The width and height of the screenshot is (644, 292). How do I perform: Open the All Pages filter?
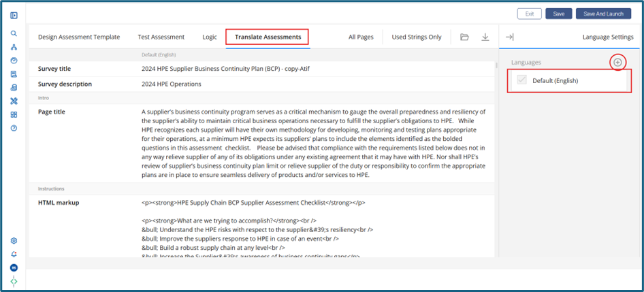[361, 37]
